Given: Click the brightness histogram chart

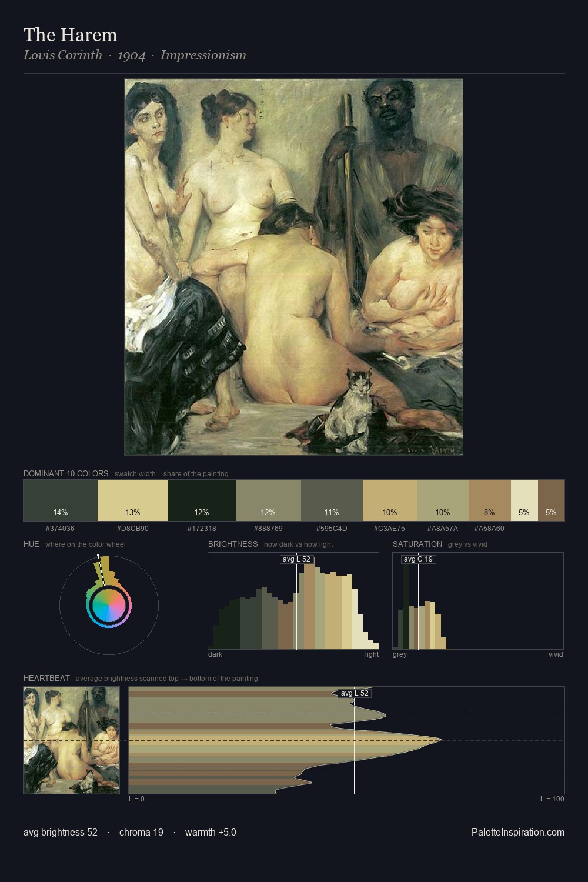Looking at the screenshot, I should click(293, 601).
